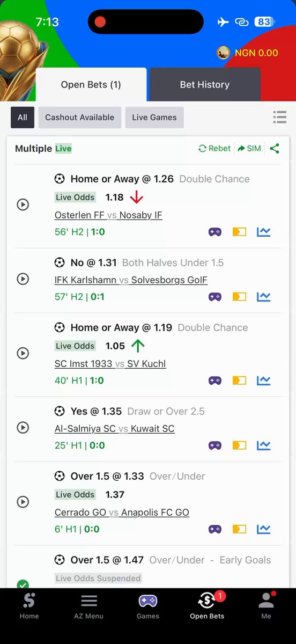This screenshot has height=644, width=296.
Task: Open the Me profile tab
Action: tap(266, 607)
